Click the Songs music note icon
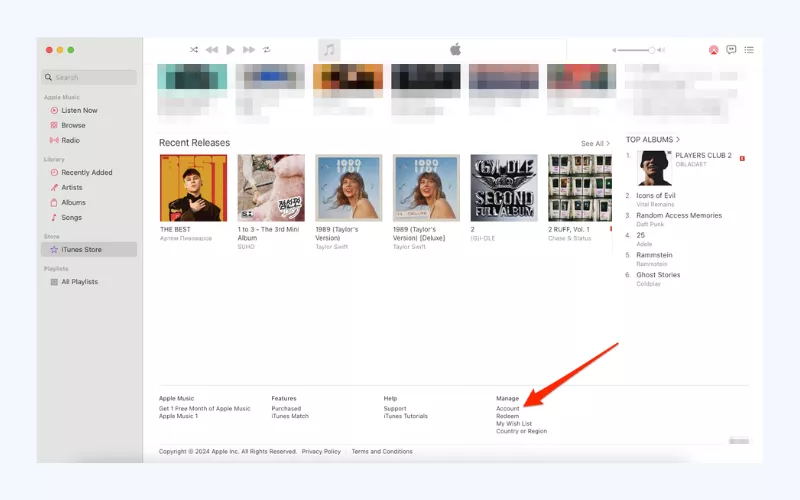 [x=54, y=217]
